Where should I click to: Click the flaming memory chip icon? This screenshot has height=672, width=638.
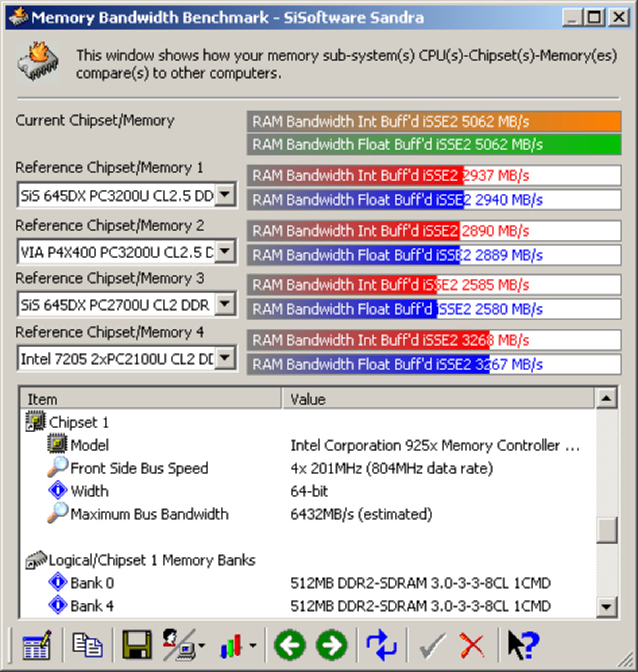coord(38,62)
